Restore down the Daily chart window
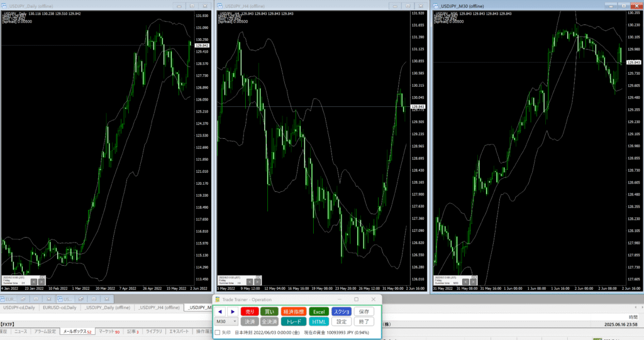The width and height of the screenshot is (644, 340). [192, 6]
